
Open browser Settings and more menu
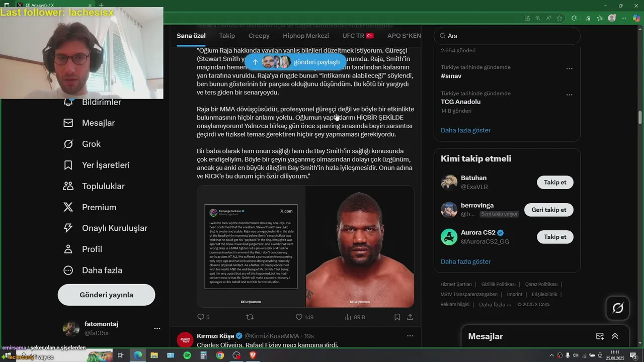coord(624,18)
